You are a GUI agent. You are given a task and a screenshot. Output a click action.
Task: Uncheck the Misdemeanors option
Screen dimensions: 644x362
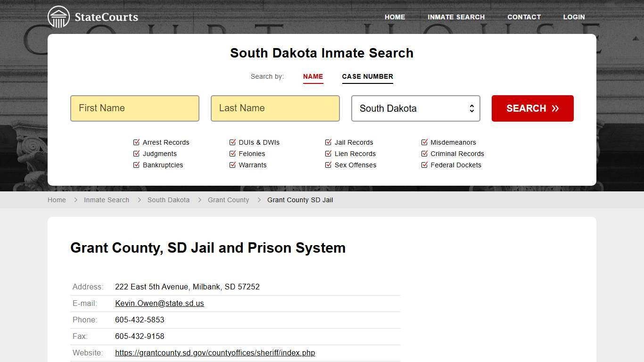tap(424, 142)
